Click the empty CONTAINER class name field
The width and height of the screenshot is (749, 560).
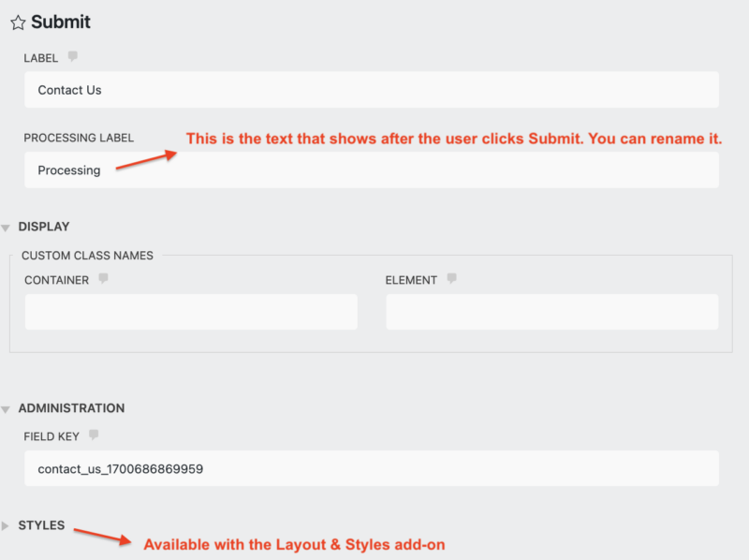point(191,311)
